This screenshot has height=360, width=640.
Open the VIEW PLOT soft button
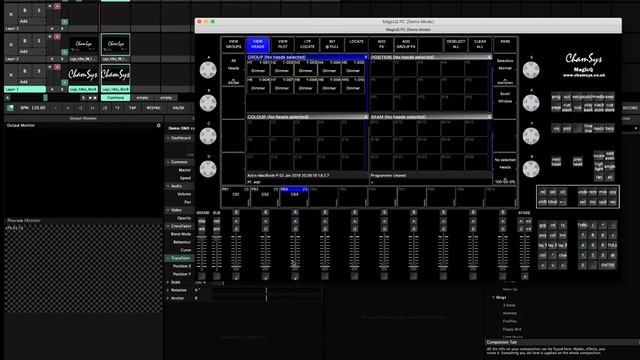pyautogui.click(x=282, y=44)
